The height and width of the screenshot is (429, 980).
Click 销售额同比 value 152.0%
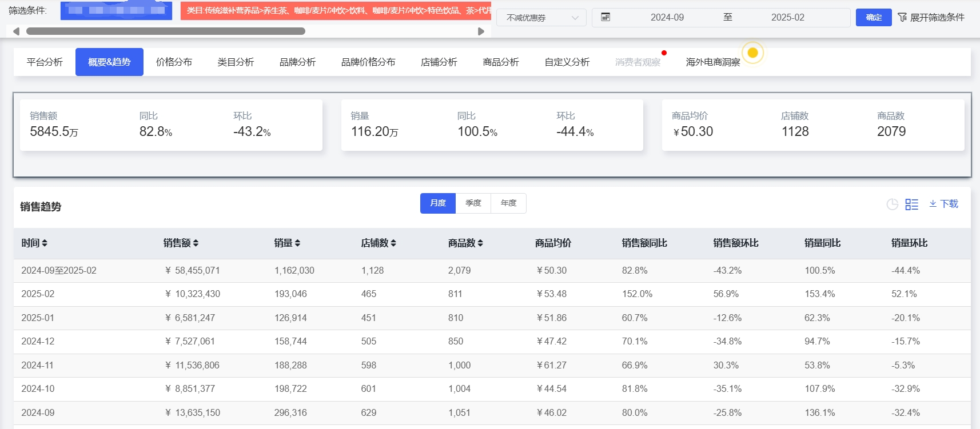pos(637,294)
